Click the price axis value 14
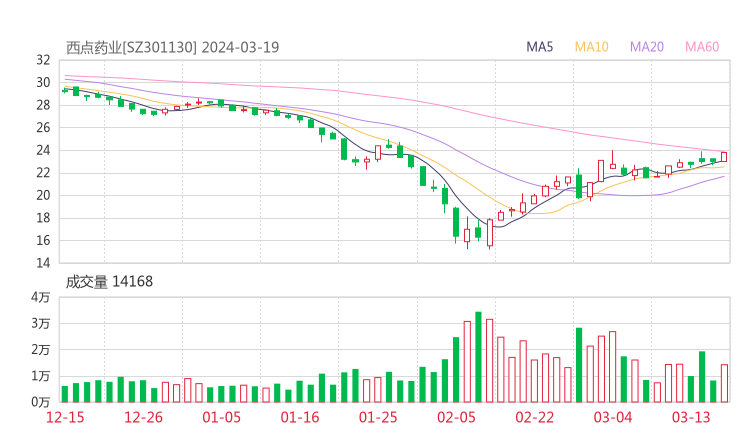740x440 pixels. click(43, 262)
